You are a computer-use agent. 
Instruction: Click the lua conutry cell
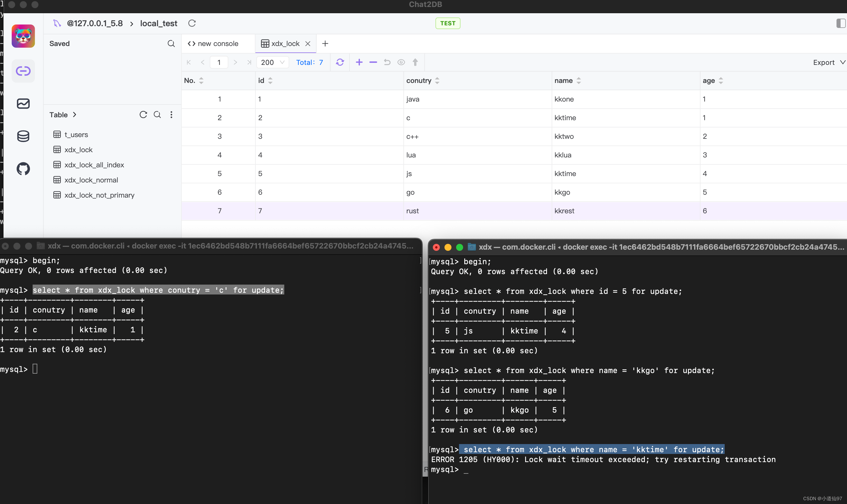[x=477, y=155]
